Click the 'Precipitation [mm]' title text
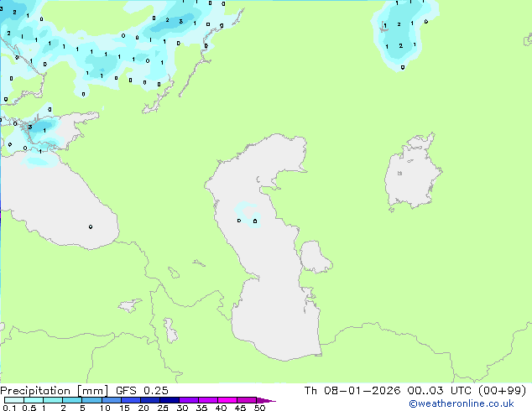This screenshot has height=411, width=532. [x=55, y=391]
